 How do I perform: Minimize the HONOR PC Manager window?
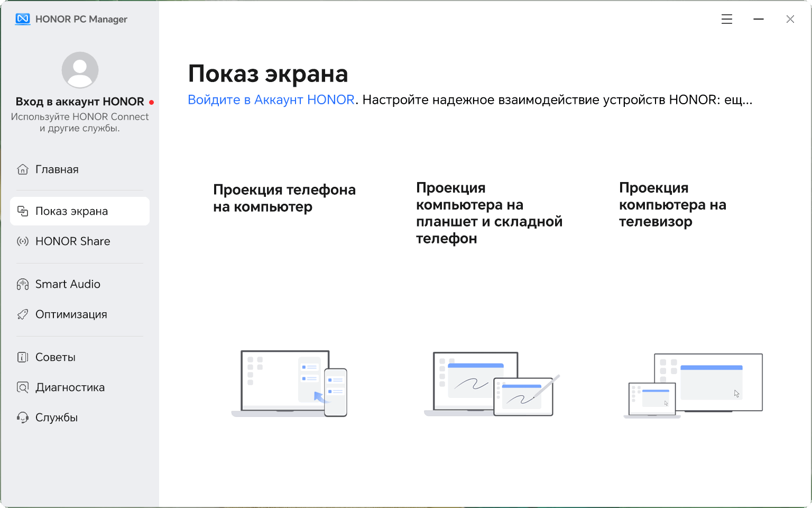coord(759,19)
